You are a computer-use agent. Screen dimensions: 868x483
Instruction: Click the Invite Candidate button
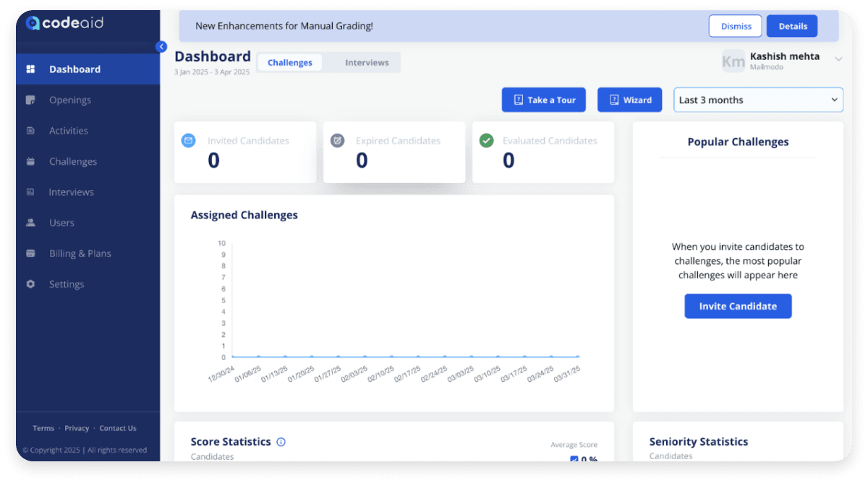click(738, 306)
